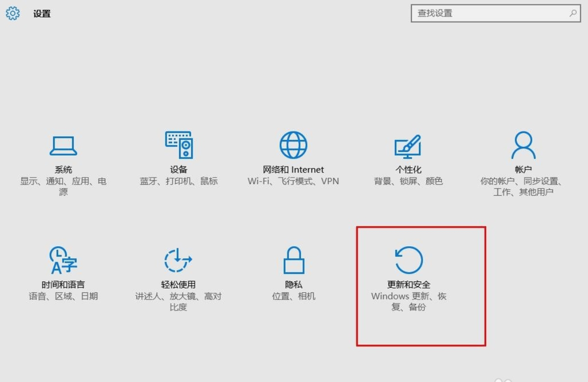Click inside the 查找设置 search field

click(x=487, y=13)
